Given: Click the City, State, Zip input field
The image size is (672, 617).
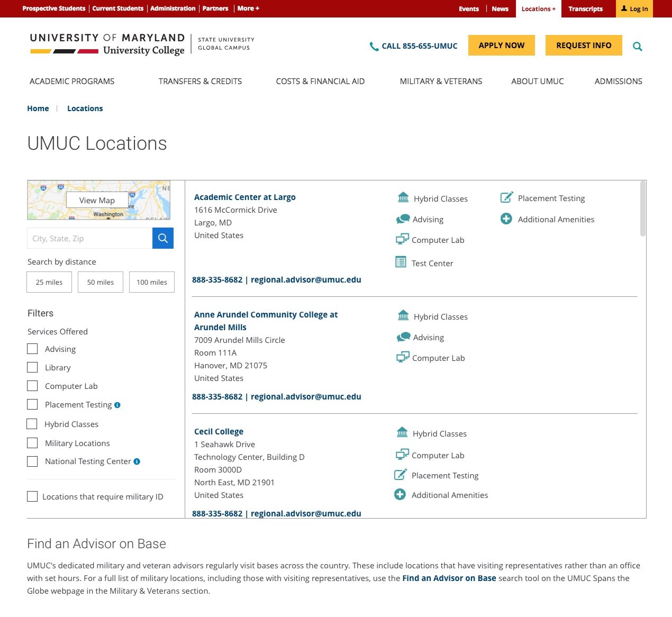Looking at the screenshot, I should coord(89,238).
